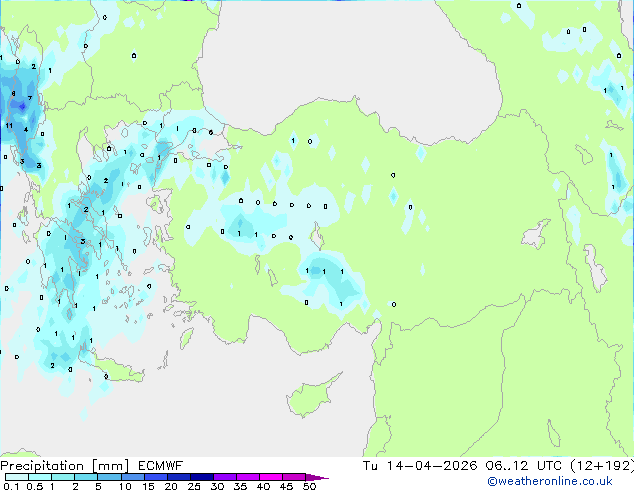Click the "0.5" legend scale label
The image size is (634, 490).
(x=35, y=486)
